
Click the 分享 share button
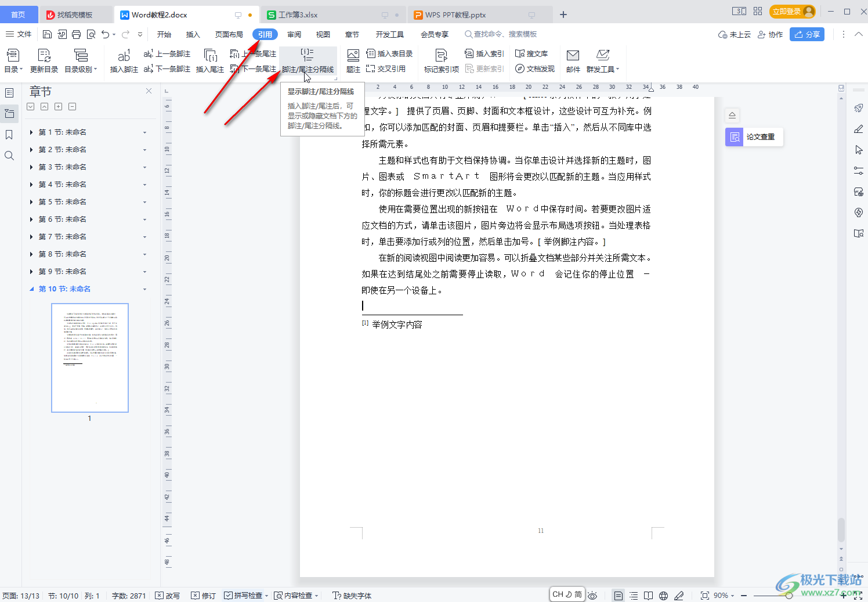point(807,34)
